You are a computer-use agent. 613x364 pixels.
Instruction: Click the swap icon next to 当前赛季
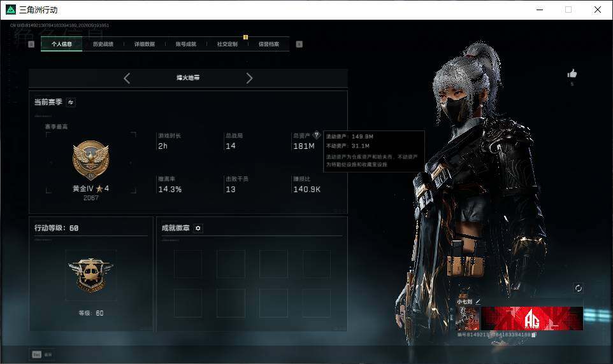71,102
